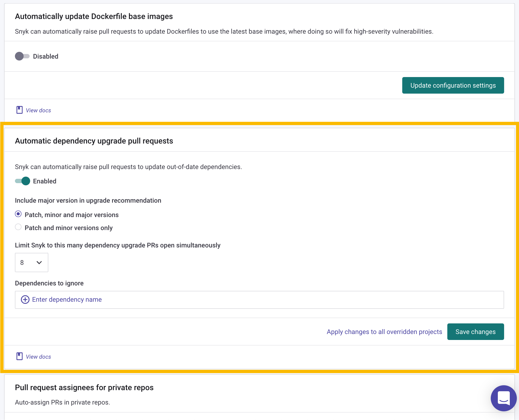This screenshot has height=420, width=519.
Task: Click the Enabled toggle label
Action: point(45,181)
